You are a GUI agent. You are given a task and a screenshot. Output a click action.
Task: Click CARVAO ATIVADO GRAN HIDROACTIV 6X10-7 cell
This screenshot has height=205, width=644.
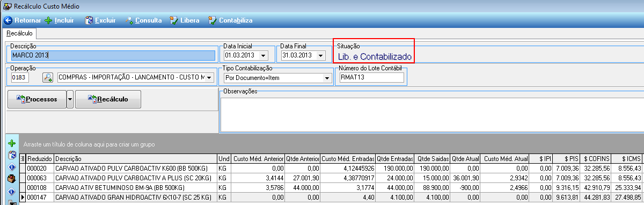point(135,197)
